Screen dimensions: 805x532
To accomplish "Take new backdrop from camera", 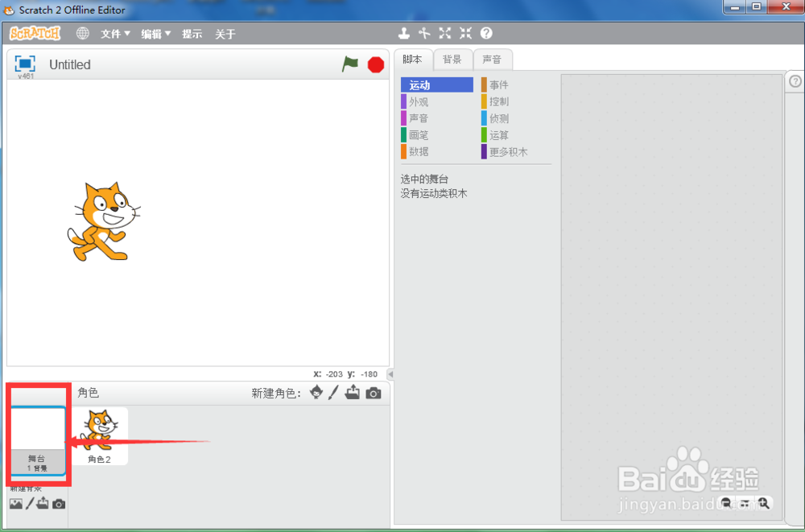I will (59, 505).
